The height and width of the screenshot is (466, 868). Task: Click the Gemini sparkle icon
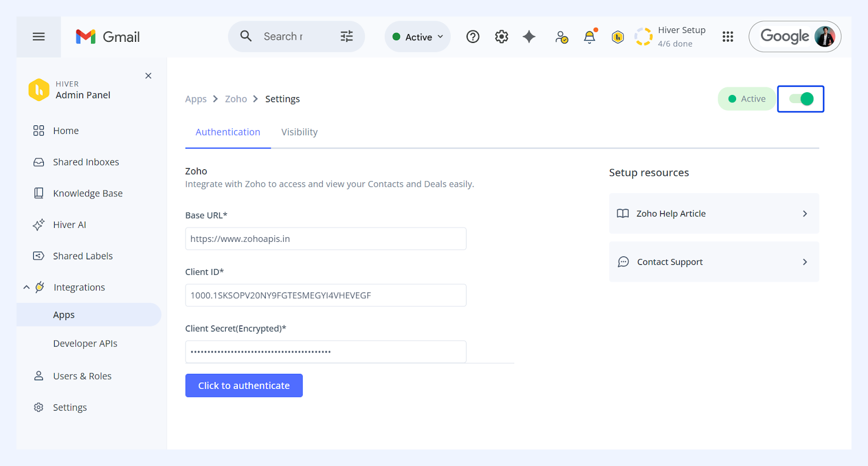pyautogui.click(x=529, y=36)
